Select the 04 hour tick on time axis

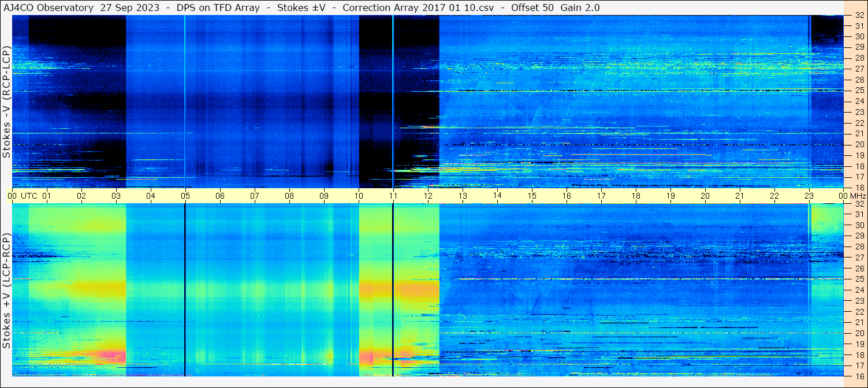tap(151, 196)
